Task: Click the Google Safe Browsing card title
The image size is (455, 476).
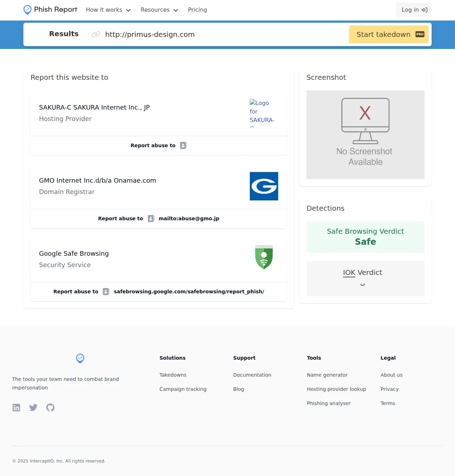Action: coord(74,254)
